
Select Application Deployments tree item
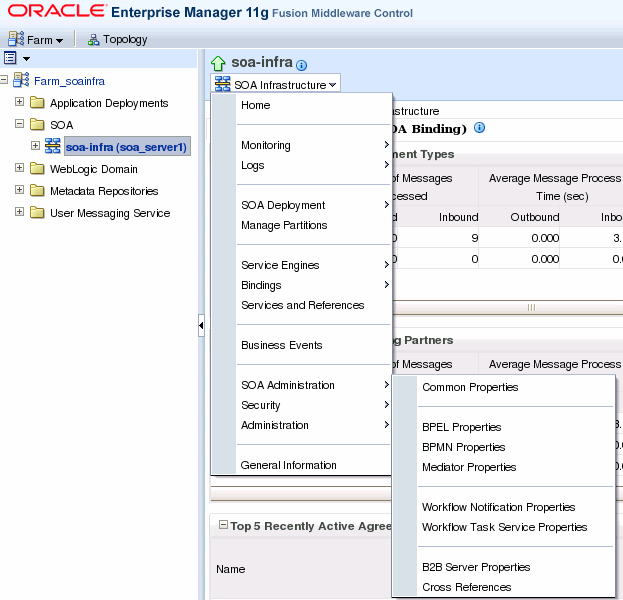(109, 103)
